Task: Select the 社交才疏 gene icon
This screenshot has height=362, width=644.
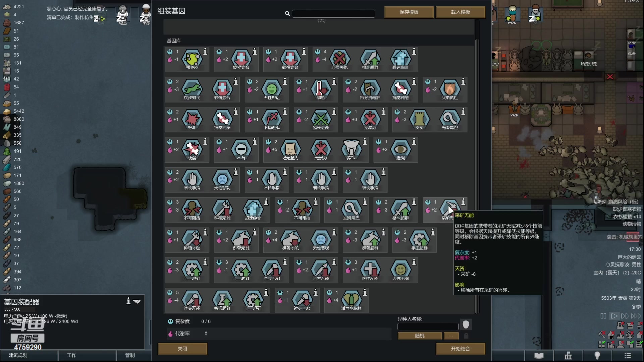Action: 302,300
